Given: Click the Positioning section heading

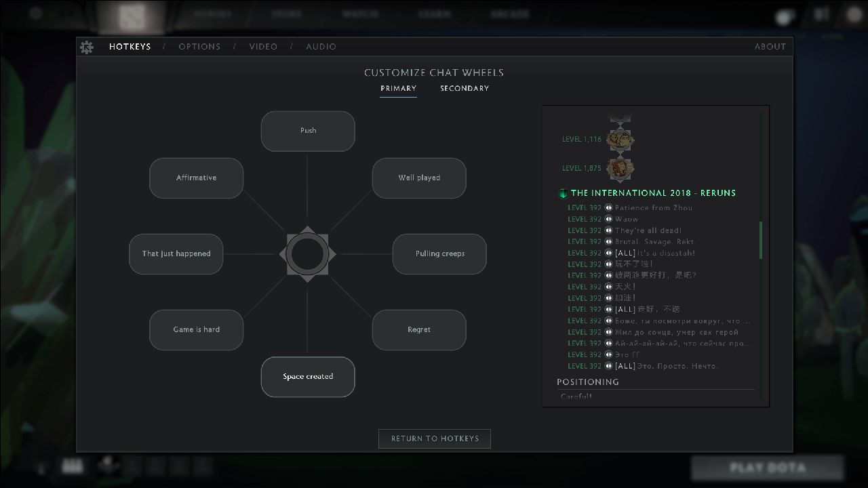Looking at the screenshot, I should [x=588, y=382].
